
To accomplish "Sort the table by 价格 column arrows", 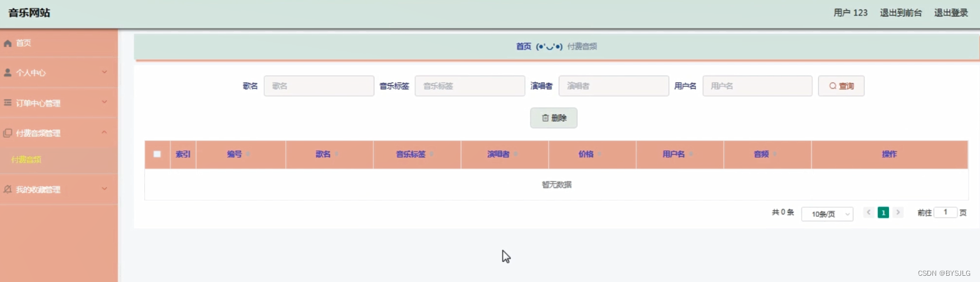I will point(600,154).
